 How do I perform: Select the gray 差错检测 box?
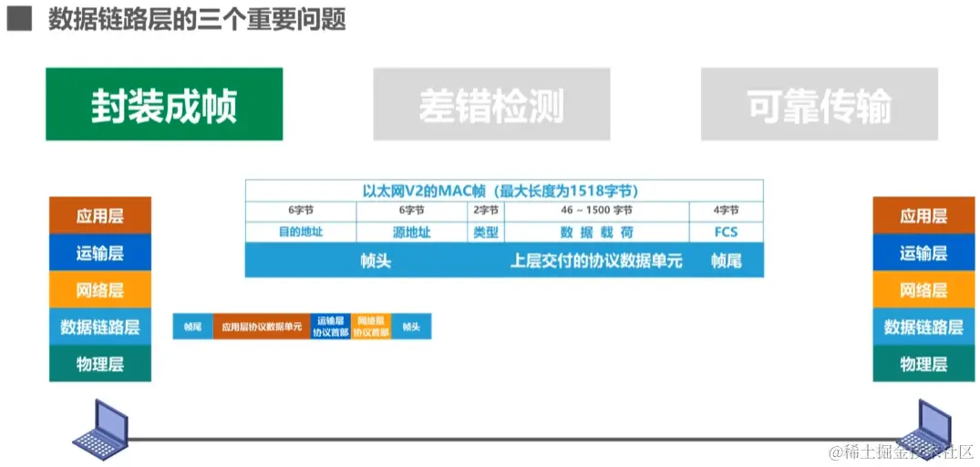point(492,104)
